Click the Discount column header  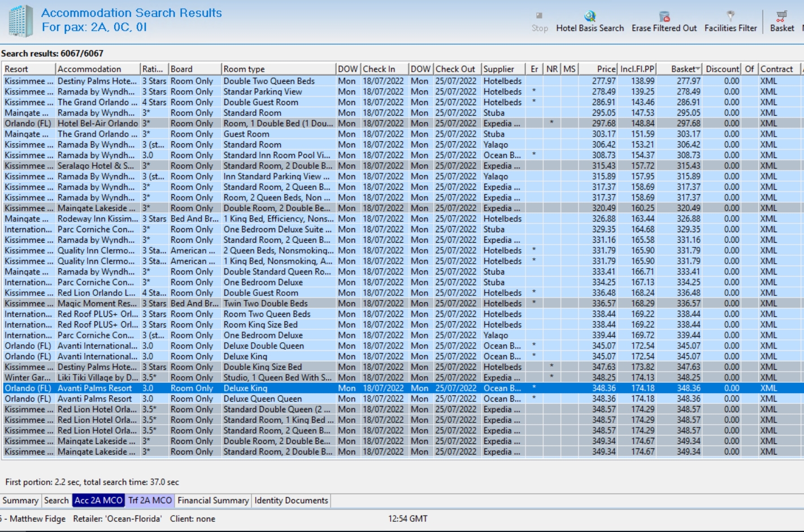click(x=722, y=69)
